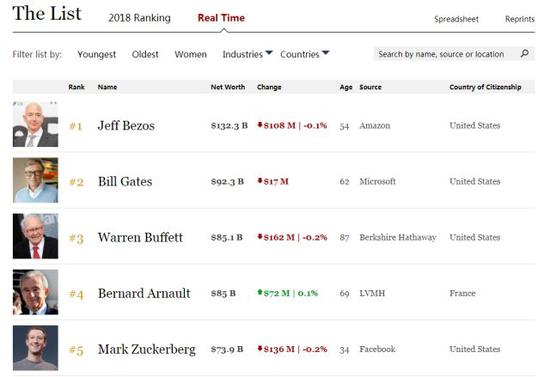Select the Real Time tab

pyautogui.click(x=221, y=18)
